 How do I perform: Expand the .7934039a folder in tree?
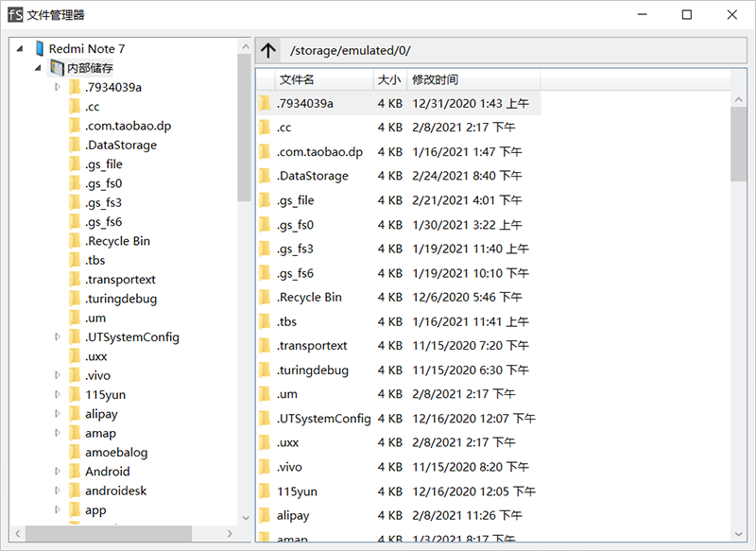tap(58, 87)
